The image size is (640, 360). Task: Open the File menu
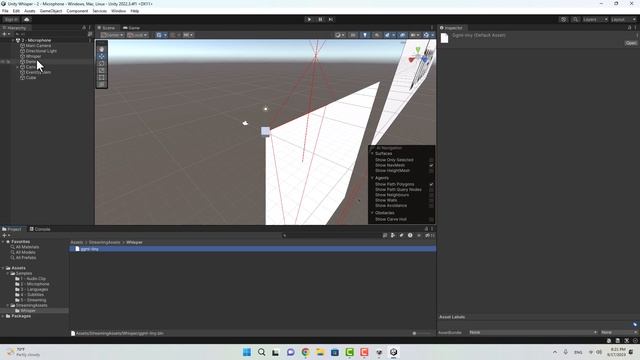(5, 11)
